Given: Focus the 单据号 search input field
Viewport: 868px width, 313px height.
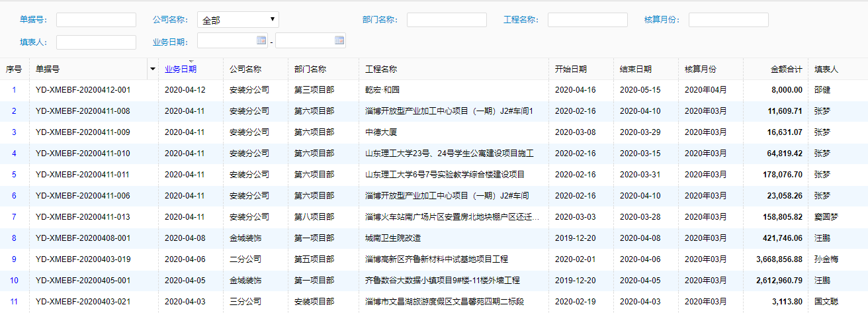Looking at the screenshot, I should pos(96,20).
